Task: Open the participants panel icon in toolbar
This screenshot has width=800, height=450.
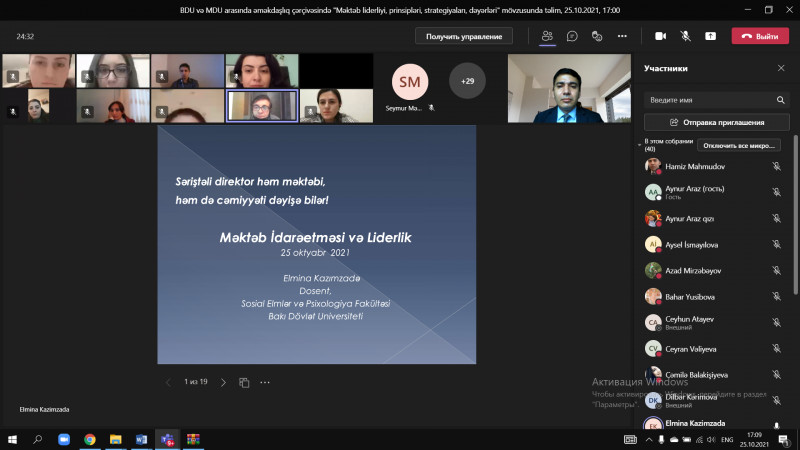Action: (x=547, y=35)
